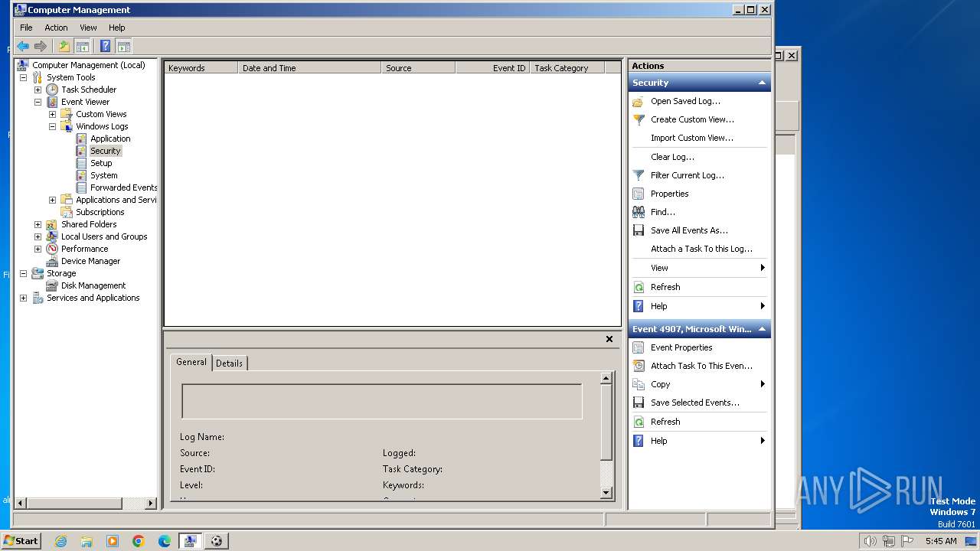
Task: Switch to the Details tab
Action: pos(229,364)
